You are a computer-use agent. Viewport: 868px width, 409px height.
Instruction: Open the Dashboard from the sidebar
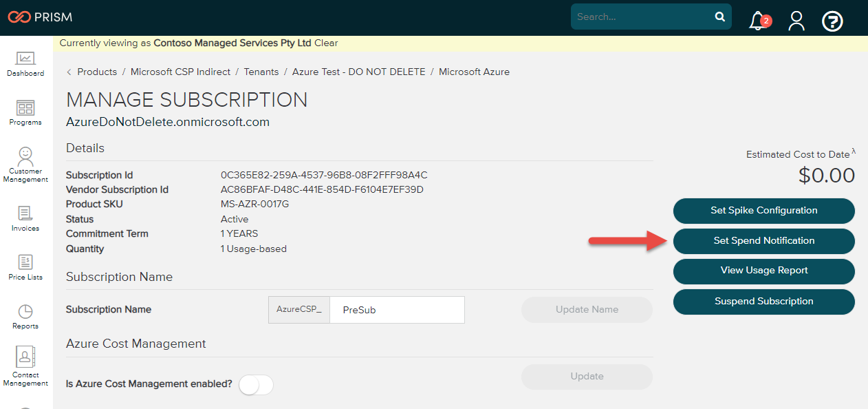[25, 62]
